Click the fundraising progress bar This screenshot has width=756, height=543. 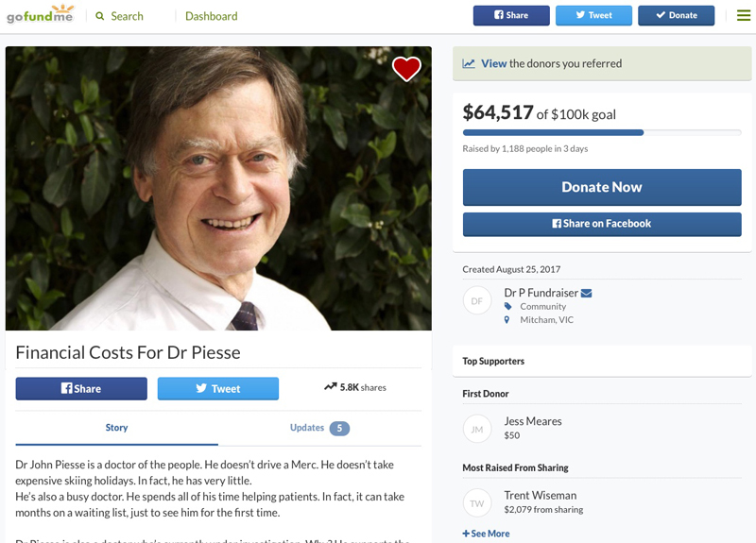(602, 133)
